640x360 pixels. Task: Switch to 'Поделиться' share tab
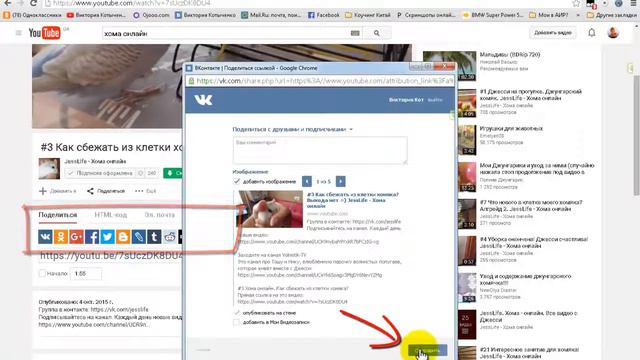click(58, 215)
